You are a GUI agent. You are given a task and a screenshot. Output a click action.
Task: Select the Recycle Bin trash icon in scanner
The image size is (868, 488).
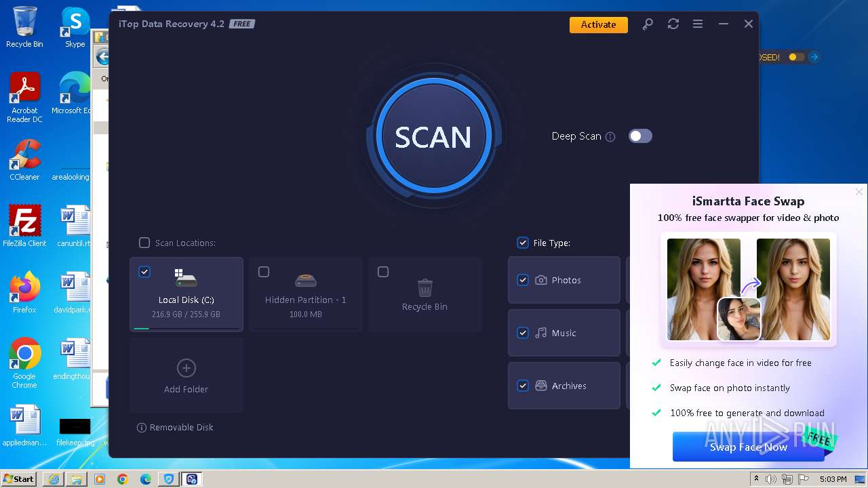425,287
